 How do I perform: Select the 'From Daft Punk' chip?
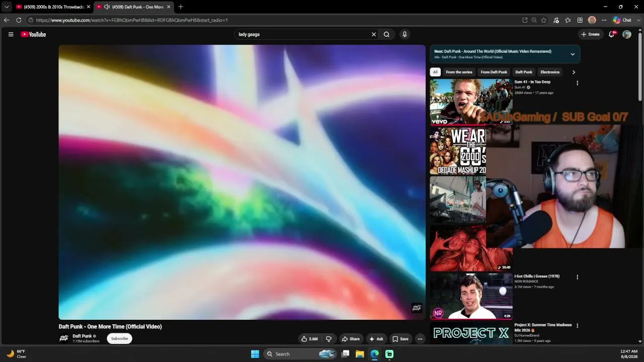point(494,72)
